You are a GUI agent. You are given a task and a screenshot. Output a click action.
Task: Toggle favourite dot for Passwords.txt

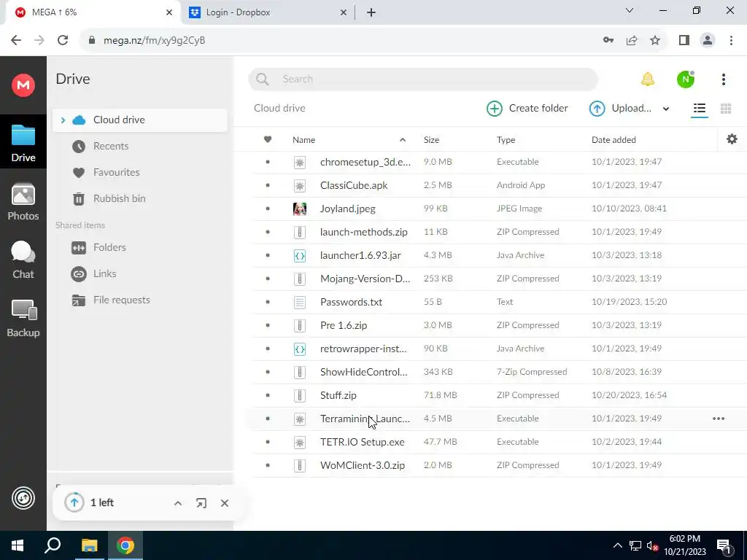tap(268, 302)
